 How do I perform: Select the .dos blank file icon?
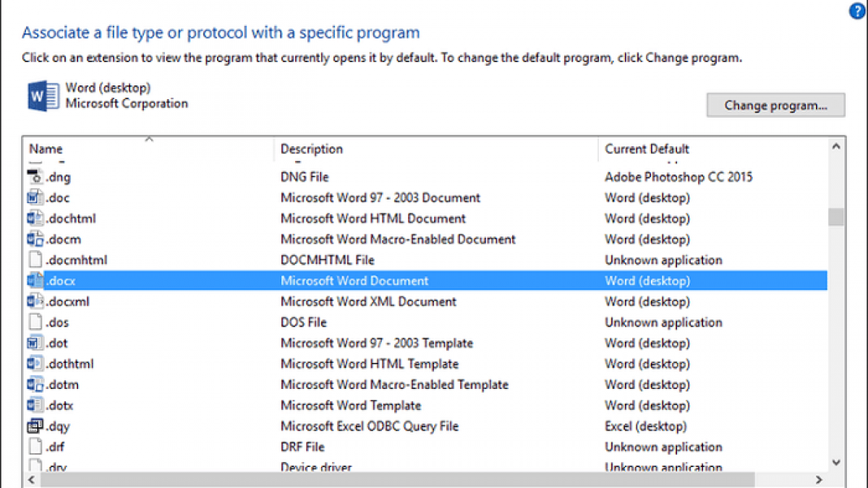tap(35, 322)
